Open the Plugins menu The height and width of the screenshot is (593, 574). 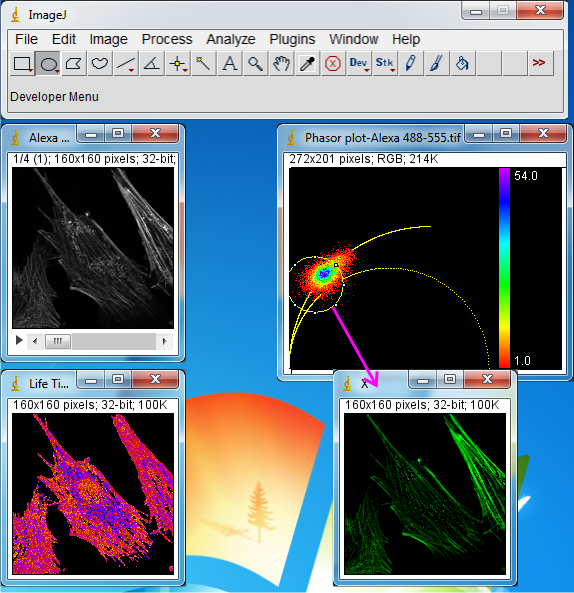coord(292,39)
